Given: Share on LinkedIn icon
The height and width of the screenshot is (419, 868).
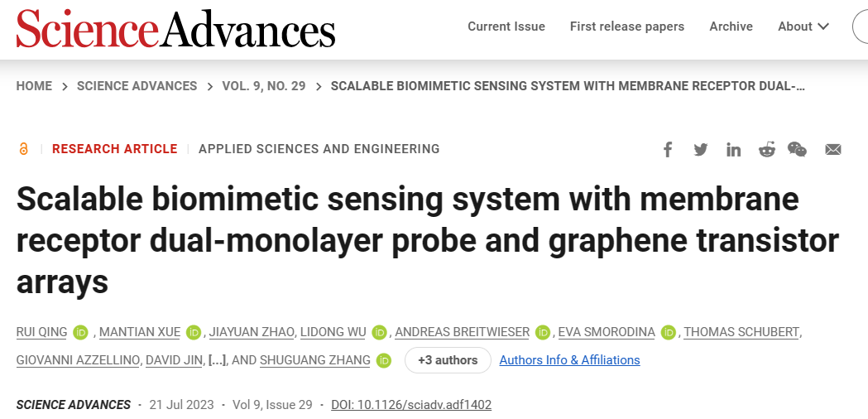Looking at the screenshot, I should tap(733, 150).
